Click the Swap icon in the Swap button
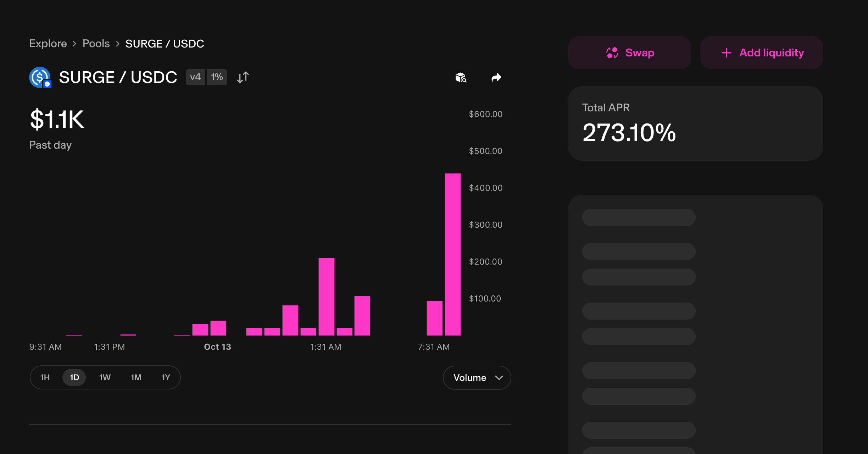This screenshot has width=868, height=454. tap(612, 53)
